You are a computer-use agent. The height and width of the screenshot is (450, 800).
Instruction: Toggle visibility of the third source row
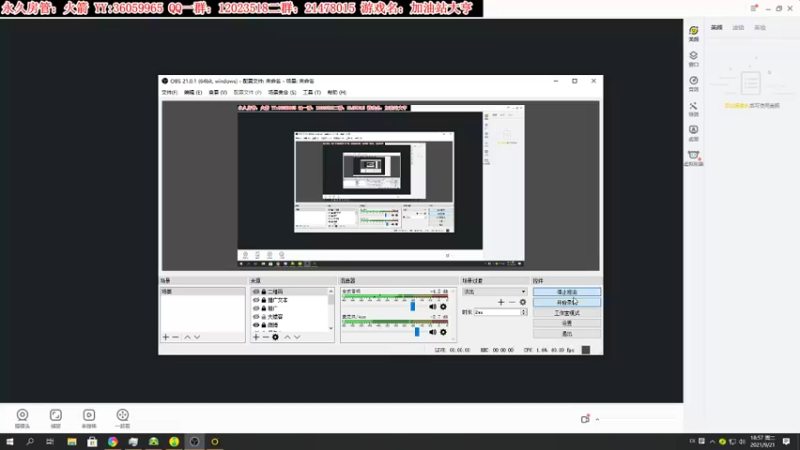tap(256, 308)
